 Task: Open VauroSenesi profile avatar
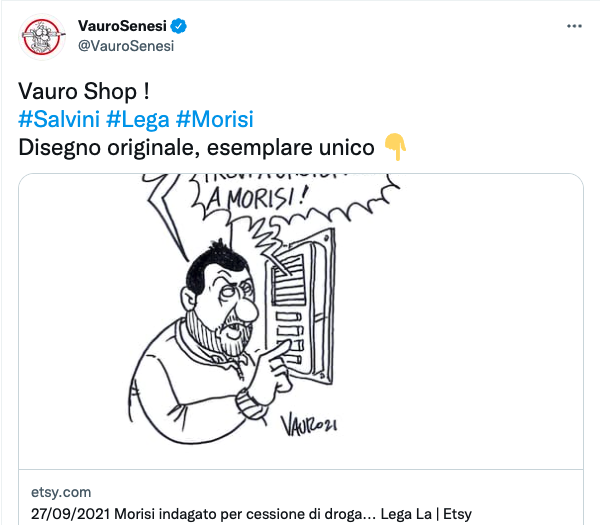click(x=42, y=37)
